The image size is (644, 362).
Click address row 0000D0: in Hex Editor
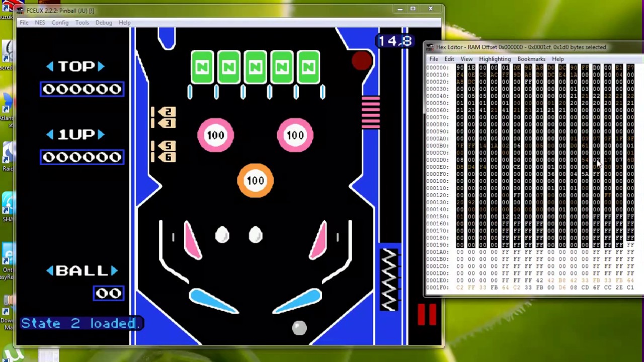pos(437,159)
